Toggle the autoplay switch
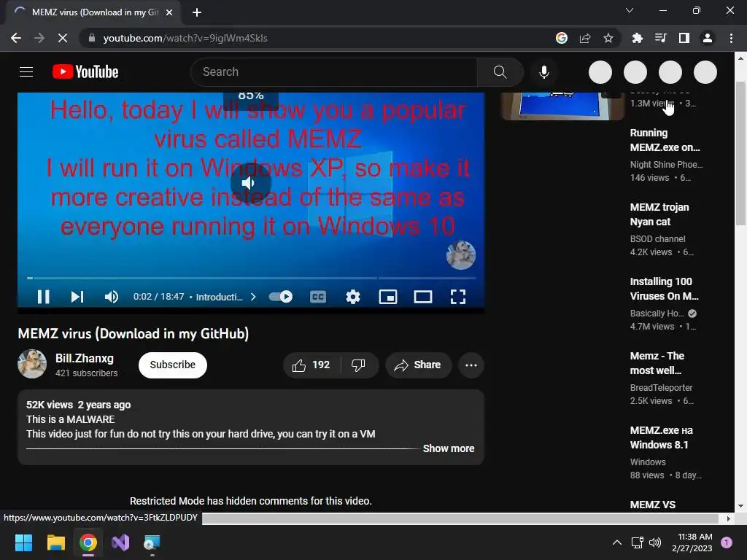 pos(281,297)
